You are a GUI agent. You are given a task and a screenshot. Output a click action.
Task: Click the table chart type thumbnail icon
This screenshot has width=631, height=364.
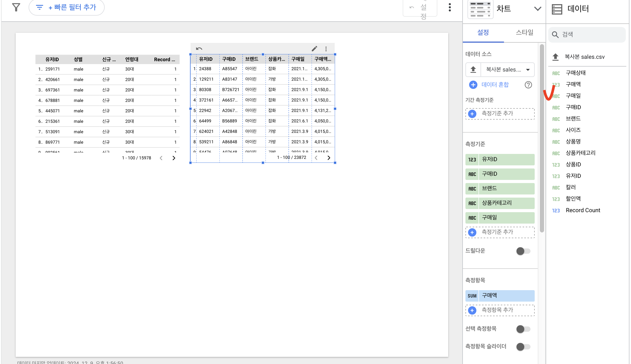480,9
